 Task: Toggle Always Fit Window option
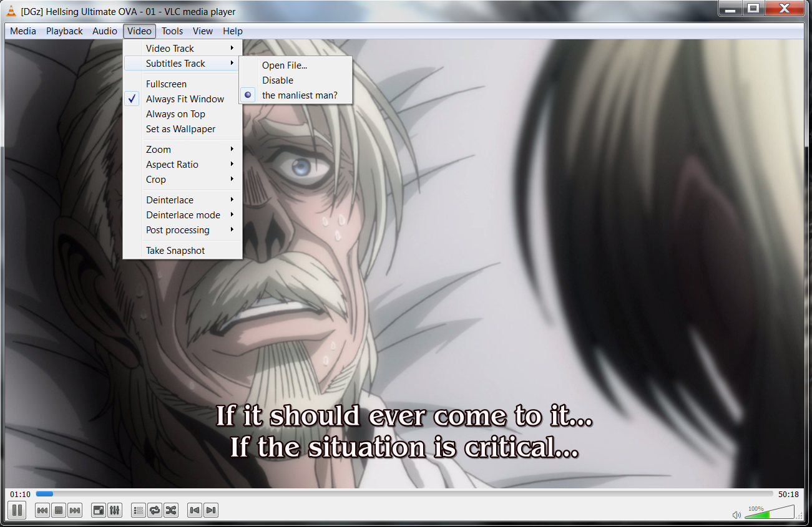(x=185, y=99)
